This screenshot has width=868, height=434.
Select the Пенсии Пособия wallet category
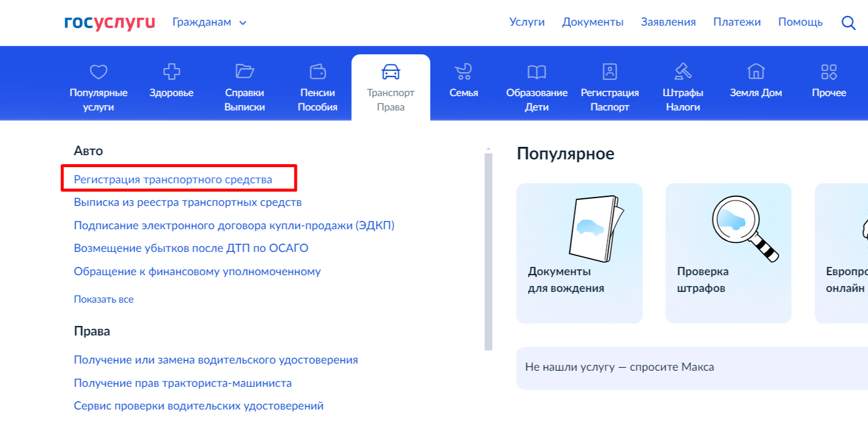point(318,88)
